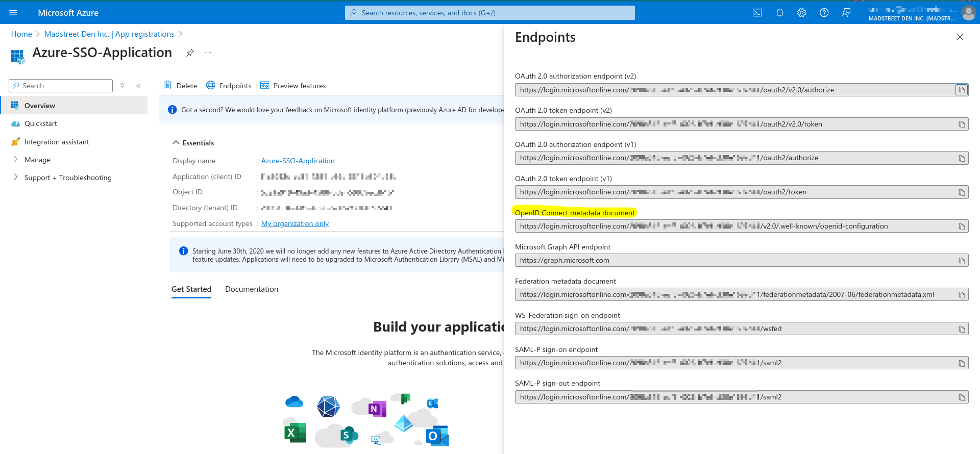Copy the OAuth 2.0 authorization endpoint (v2)
This screenshot has width=980, height=454.
tap(961, 90)
